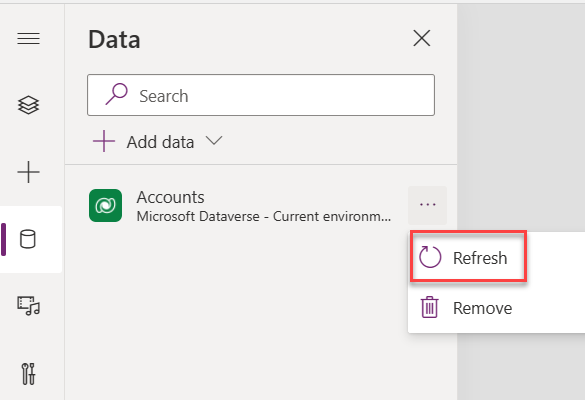Expand the Add data chevron
This screenshot has height=400, width=585.
point(214,141)
